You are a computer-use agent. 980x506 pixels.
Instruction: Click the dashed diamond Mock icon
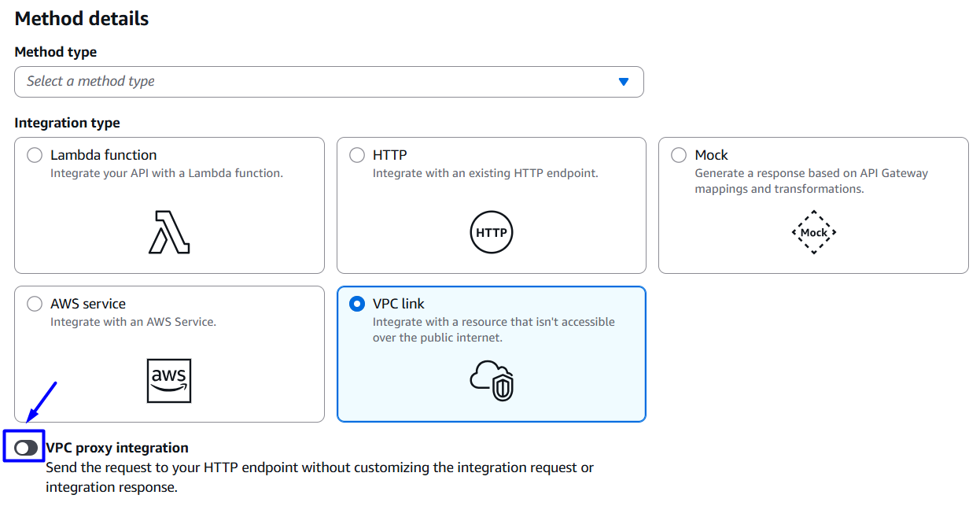813,232
